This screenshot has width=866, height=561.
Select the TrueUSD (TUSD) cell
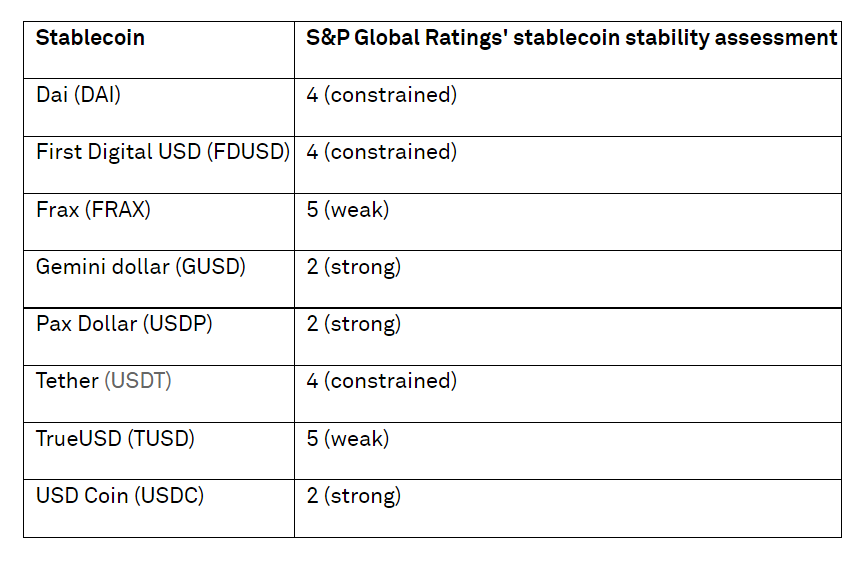pos(115,438)
